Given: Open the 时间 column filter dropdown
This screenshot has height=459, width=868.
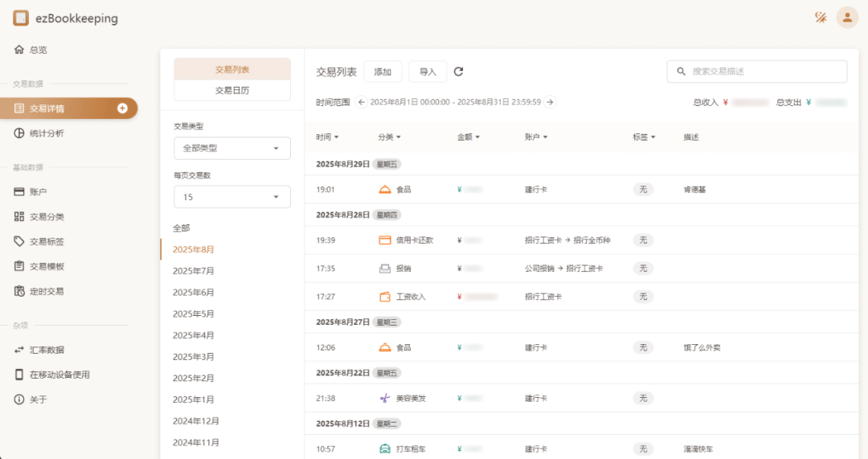Looking at the screenshot, I should [x=327, y=137].
